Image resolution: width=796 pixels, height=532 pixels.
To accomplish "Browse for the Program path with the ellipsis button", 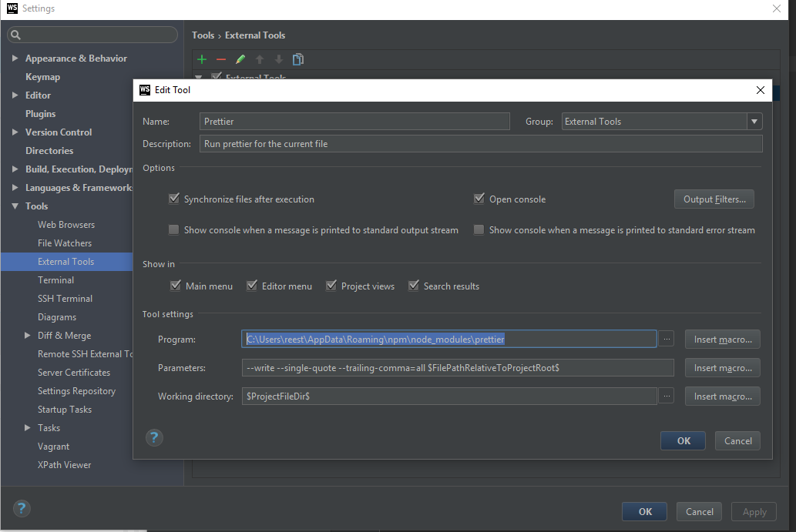I will click(x=667, y=339).
